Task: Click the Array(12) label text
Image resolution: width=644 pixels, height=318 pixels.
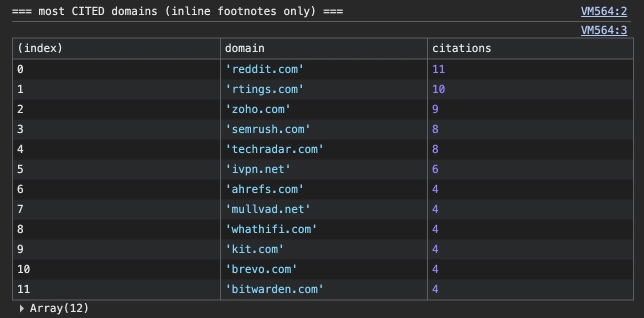Action: [x=59, y=308]
